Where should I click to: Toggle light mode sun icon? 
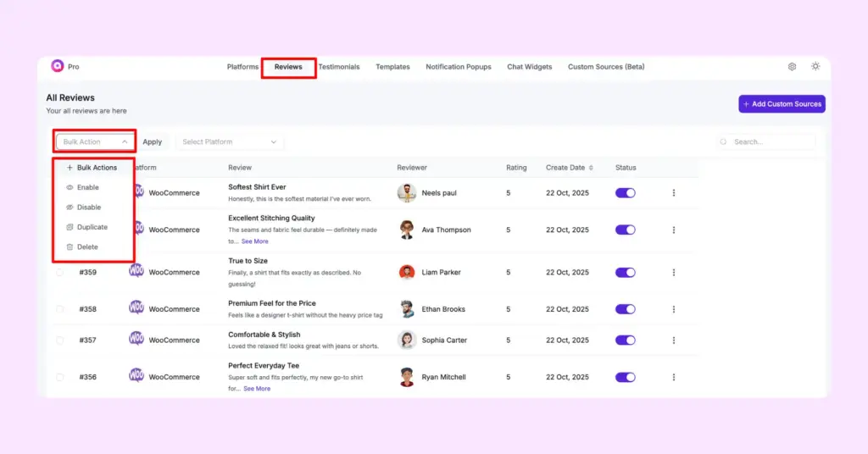815,66
